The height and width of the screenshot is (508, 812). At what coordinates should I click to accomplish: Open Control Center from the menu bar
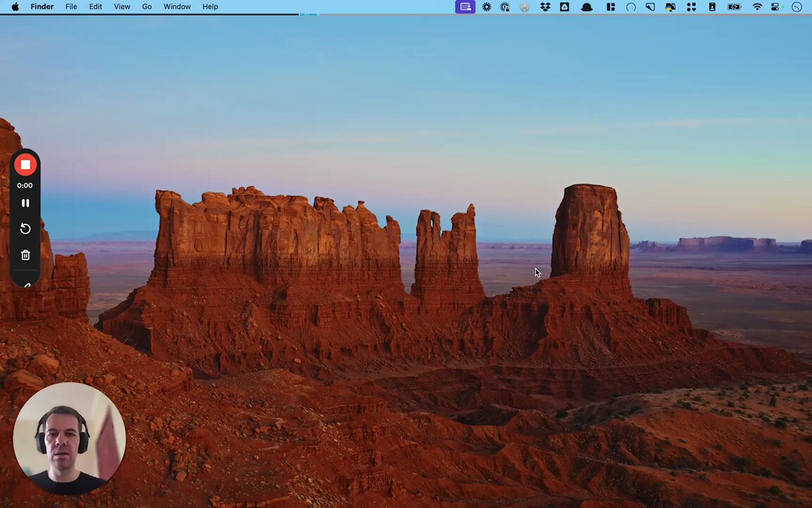pyautogui.click(x=775, y=7)
